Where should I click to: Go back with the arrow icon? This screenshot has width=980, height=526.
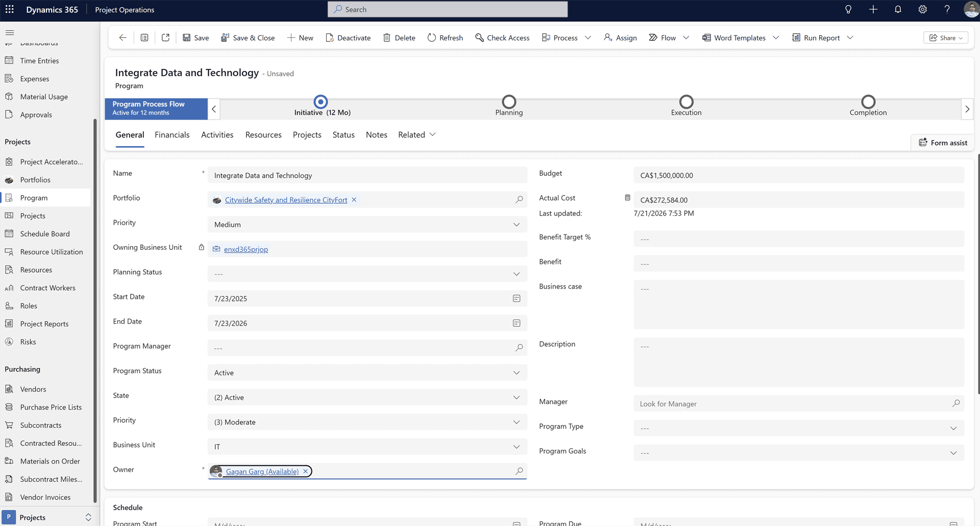[122, 38]
